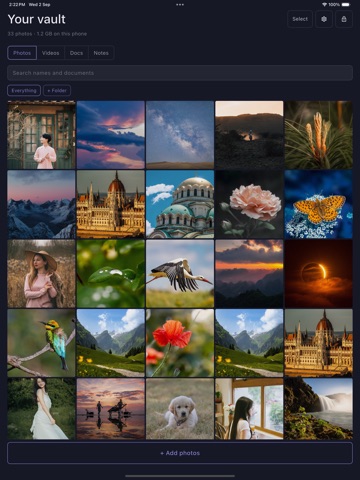This screenshot has width=360, height=480.
Task: Open the pink and blue clouds photo
Action: click(x=111, y=135)
